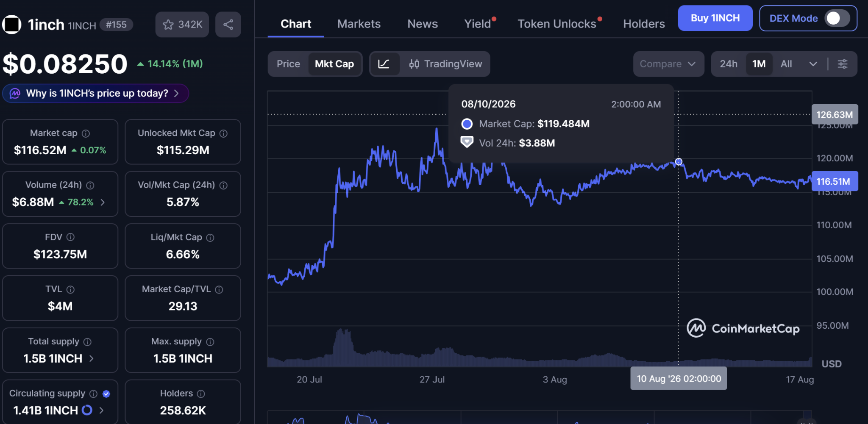Select the 24h time range
This screenshot has height=424, width=868.
coord(729,64)
